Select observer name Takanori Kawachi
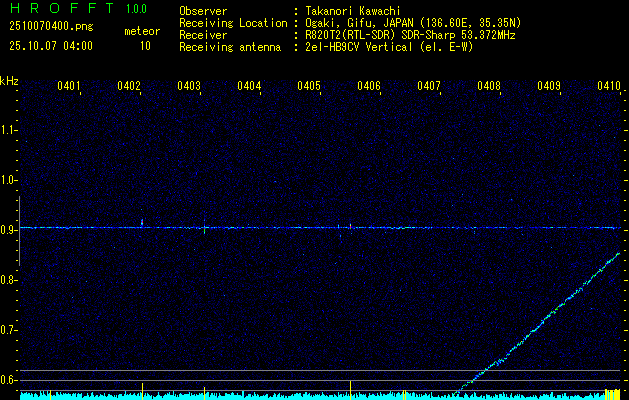629x400 pixels. click(x=352, y=11)
